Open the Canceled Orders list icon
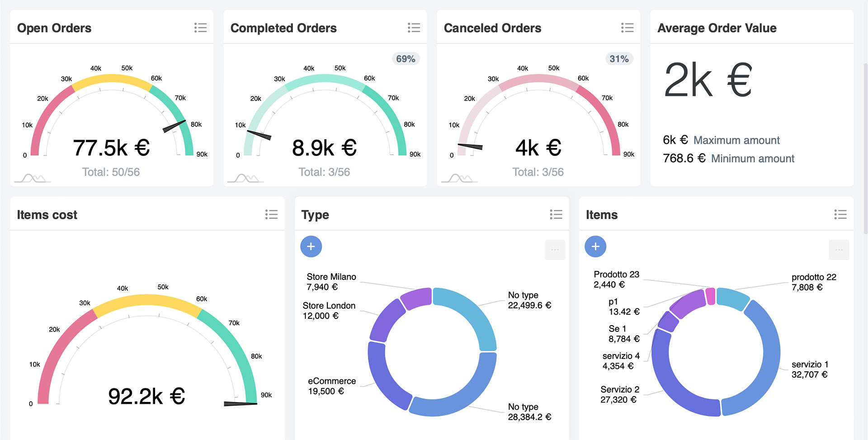 click(x=627, y=28)
